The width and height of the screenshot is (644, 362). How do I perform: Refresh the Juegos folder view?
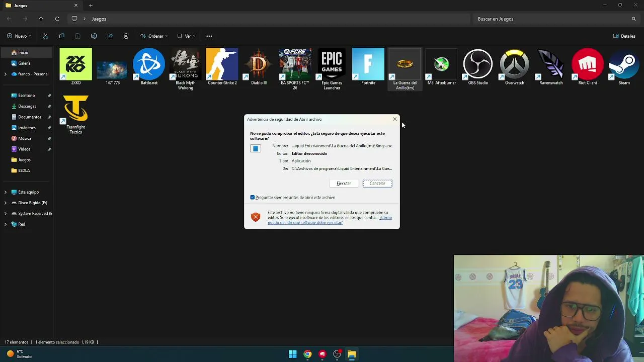coord(57,19)
